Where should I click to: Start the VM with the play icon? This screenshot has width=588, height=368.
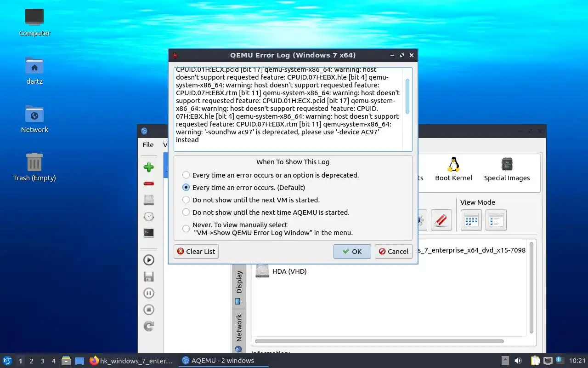point(148,260)
